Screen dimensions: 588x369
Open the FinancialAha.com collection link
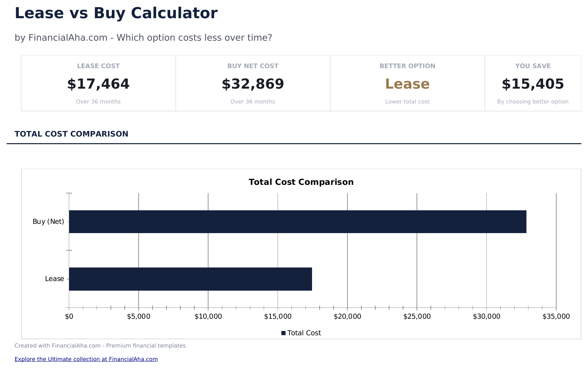(x=86, y=359)
